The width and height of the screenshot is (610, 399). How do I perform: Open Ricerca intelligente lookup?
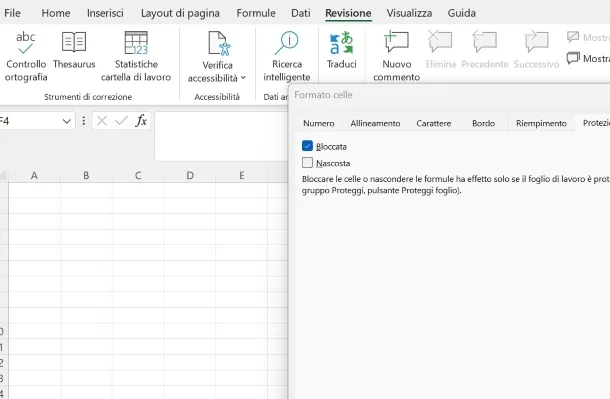tap(287, 57)
